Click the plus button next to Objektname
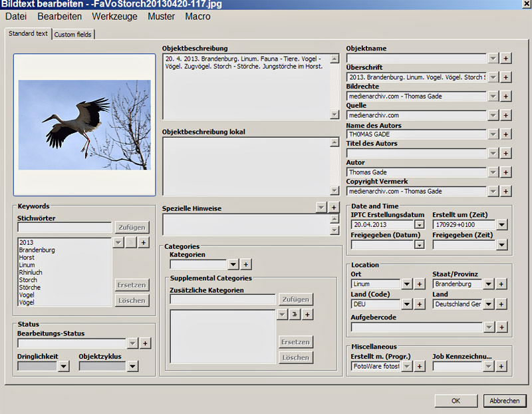Viewport: 532px width, 414px height. coord(506,59)
